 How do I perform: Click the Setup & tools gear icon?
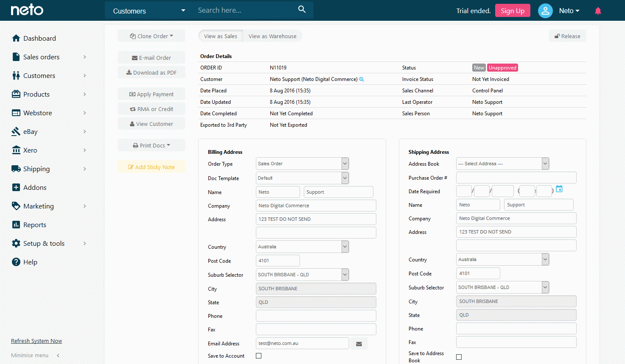click(16, 243)
